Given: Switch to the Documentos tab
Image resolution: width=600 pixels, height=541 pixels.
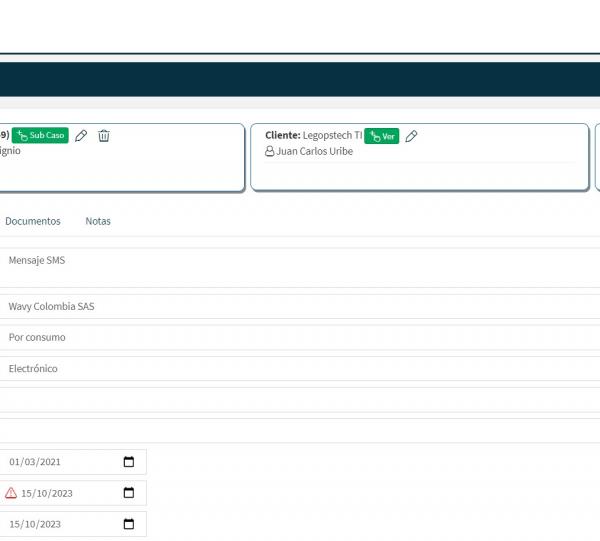Looking at the screenshot, I should [x=32, y=221].
